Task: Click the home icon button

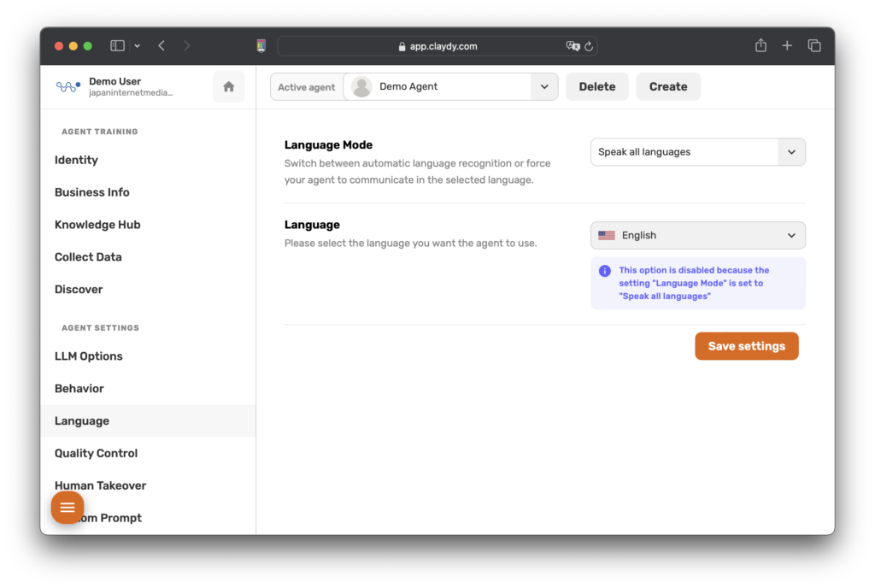Action: pyautogui.click(x=228, y=86)
